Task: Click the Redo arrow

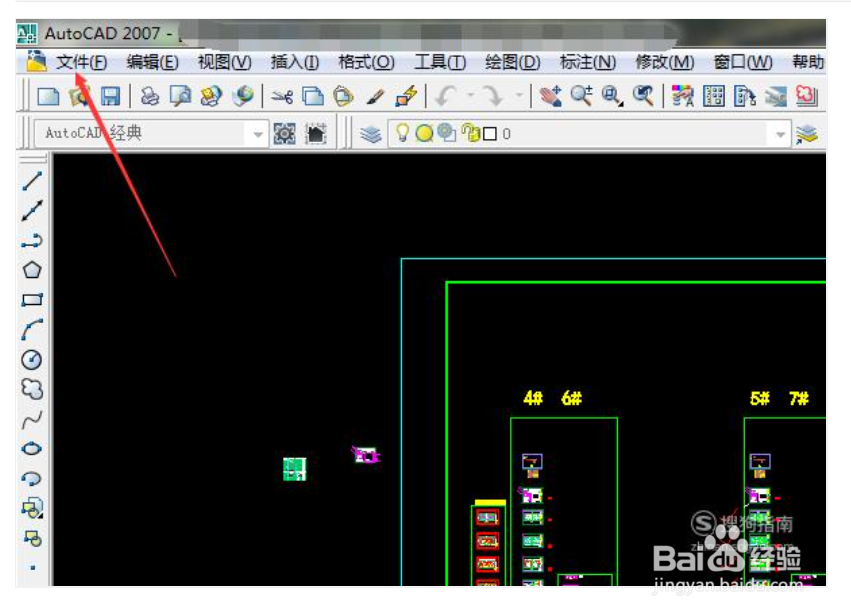Action: (x=494, y=96)
